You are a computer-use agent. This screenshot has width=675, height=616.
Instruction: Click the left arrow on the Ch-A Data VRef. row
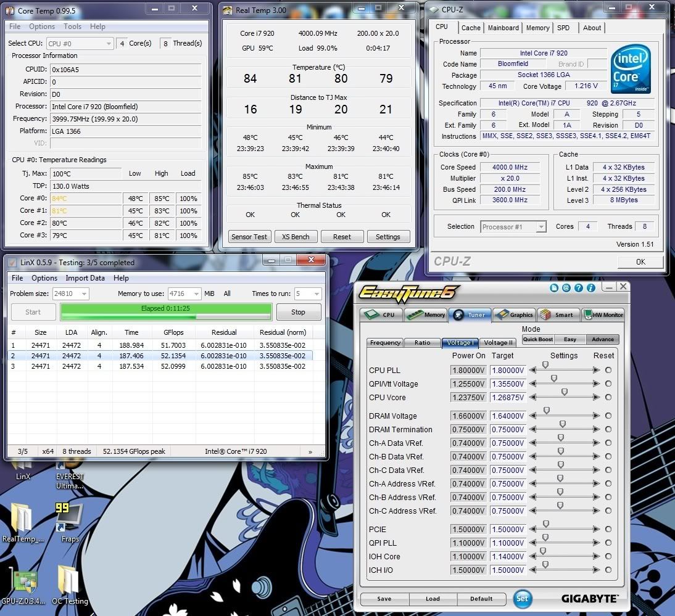(533, 443)
